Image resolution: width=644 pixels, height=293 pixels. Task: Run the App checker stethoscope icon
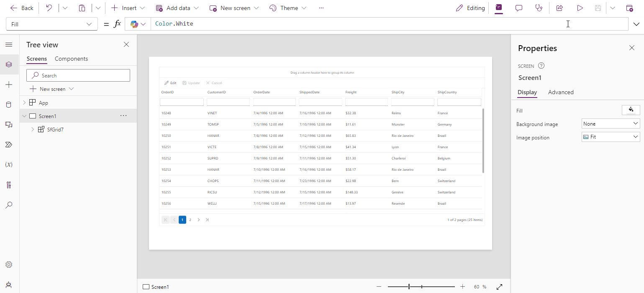click(x=539, y=8)
